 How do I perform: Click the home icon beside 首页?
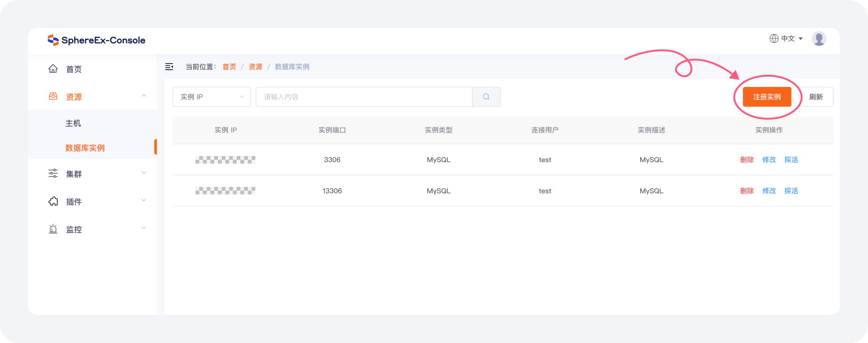pos(53,69)
